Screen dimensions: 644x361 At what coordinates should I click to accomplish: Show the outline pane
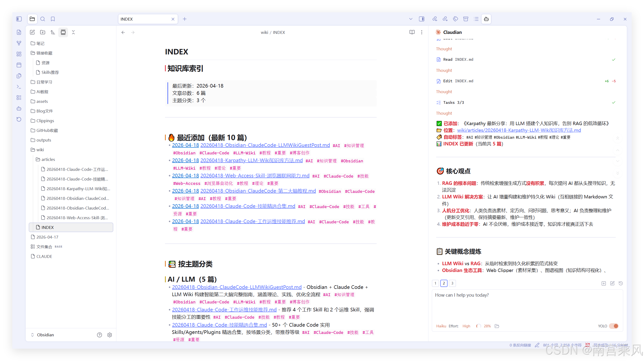pyautogui.click(x=476, y=19)
